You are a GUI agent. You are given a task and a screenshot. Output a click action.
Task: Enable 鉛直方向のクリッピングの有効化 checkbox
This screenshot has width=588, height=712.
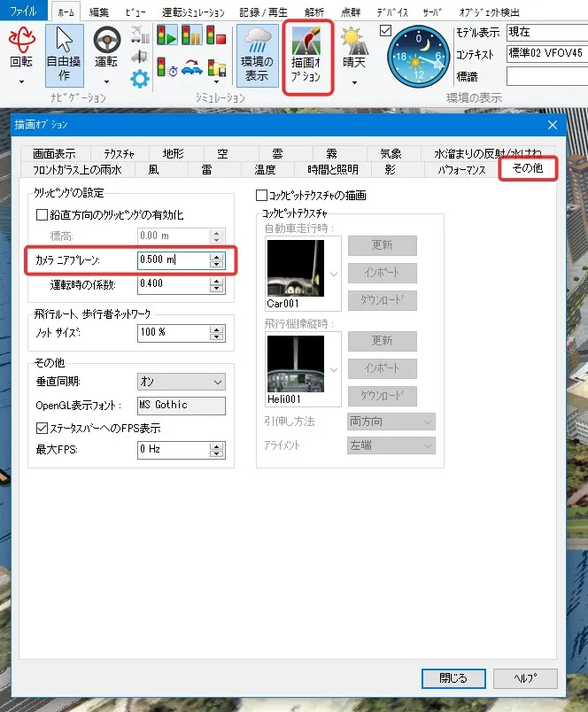coord(42,215)
